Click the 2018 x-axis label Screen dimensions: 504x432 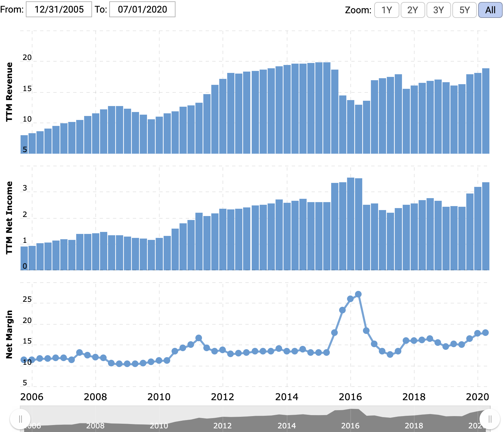(x=414, y=397)
